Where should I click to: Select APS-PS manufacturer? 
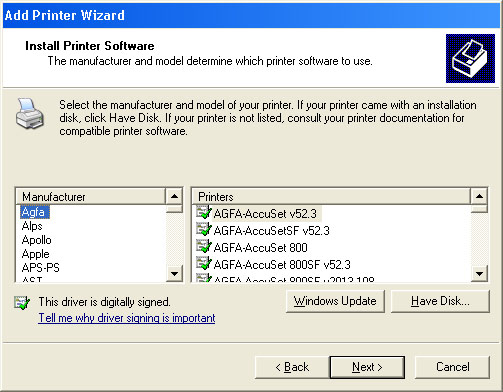pos(40,268)
